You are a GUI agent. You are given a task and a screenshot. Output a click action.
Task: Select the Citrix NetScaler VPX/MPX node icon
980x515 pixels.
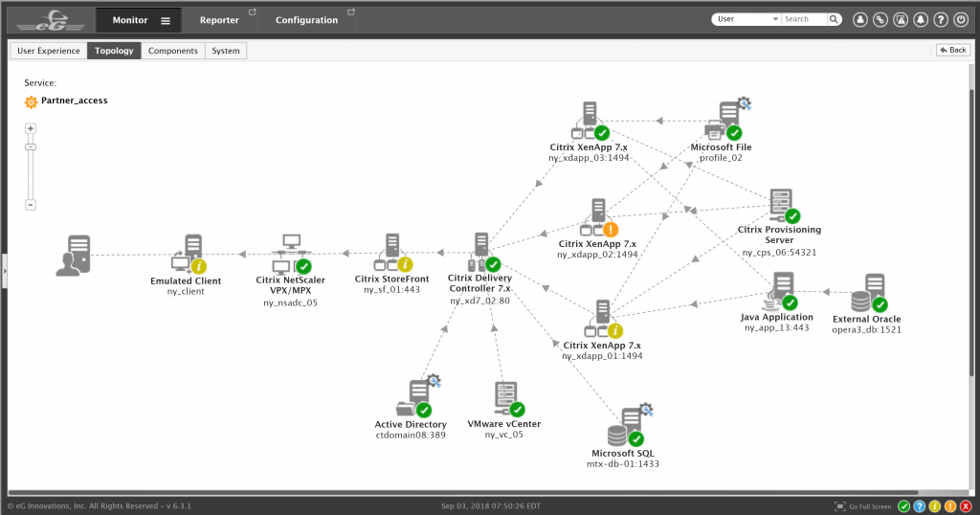coord(291,254)
